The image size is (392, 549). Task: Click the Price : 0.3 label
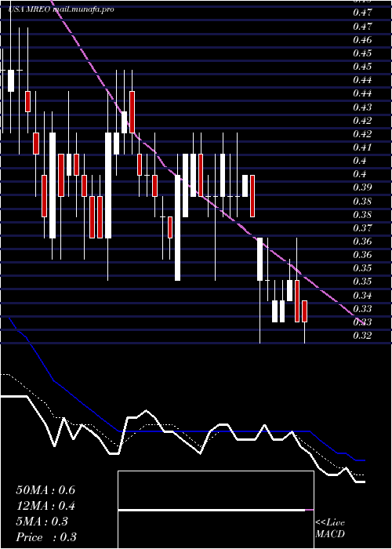(46, 537)
